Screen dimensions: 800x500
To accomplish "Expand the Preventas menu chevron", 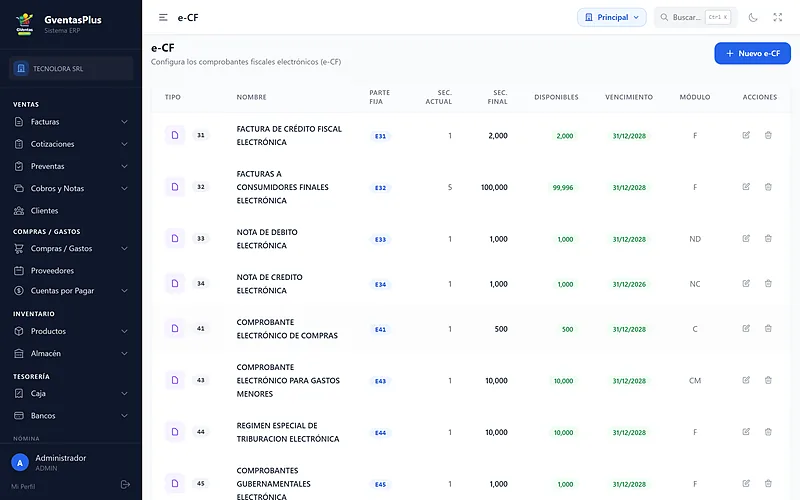I will [124, 166].
